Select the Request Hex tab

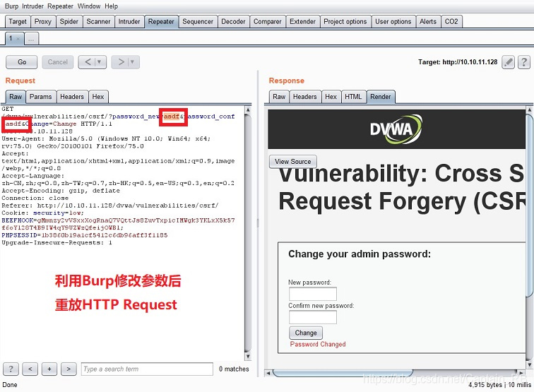[98, 97]
